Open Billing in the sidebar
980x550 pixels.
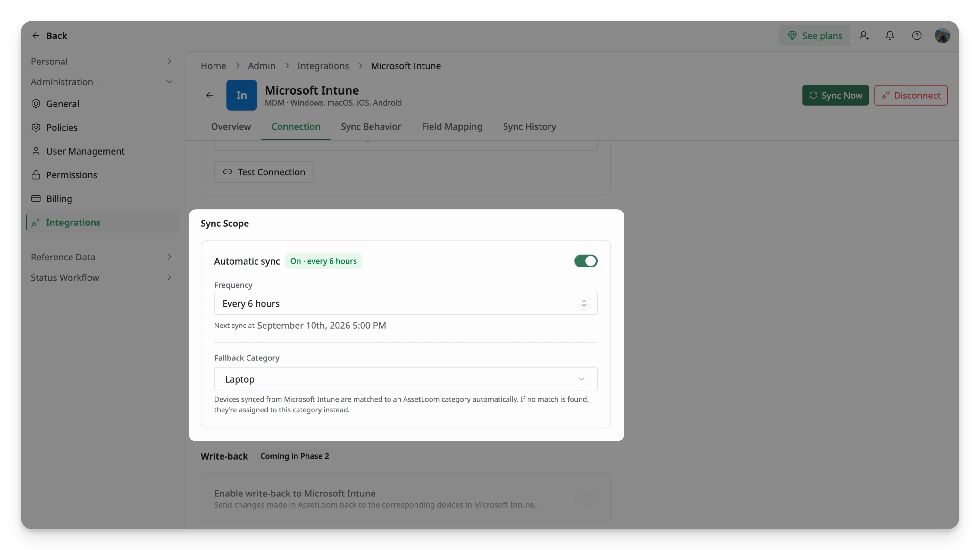click(102, 198)
